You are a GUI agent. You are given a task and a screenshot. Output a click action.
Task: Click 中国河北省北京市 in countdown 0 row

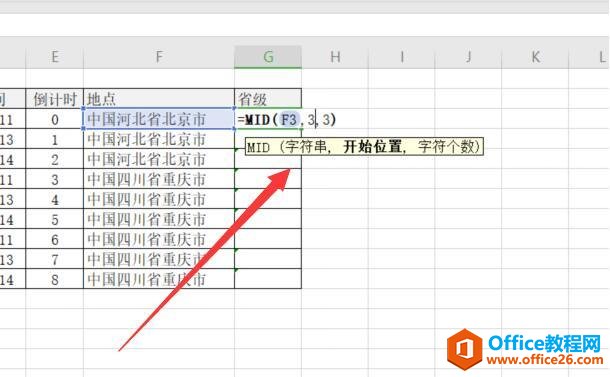[159, 119]
